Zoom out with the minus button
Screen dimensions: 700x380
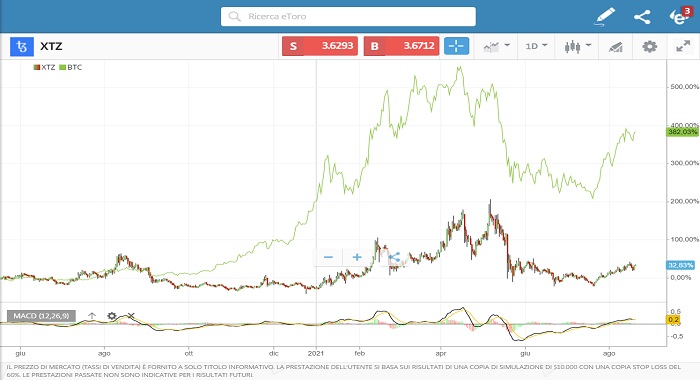click(329, 257)
